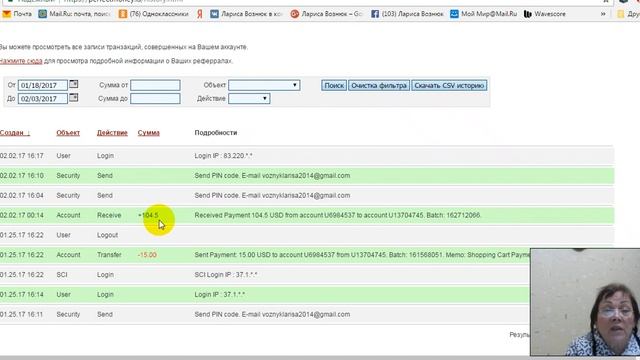Select the Logout action cell

pos(107,235)
